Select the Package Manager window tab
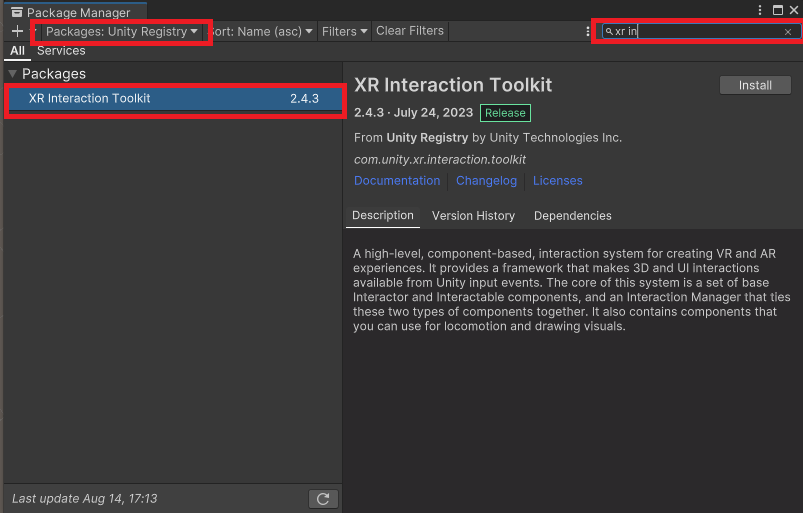803x513 pixels. point(76,12)
